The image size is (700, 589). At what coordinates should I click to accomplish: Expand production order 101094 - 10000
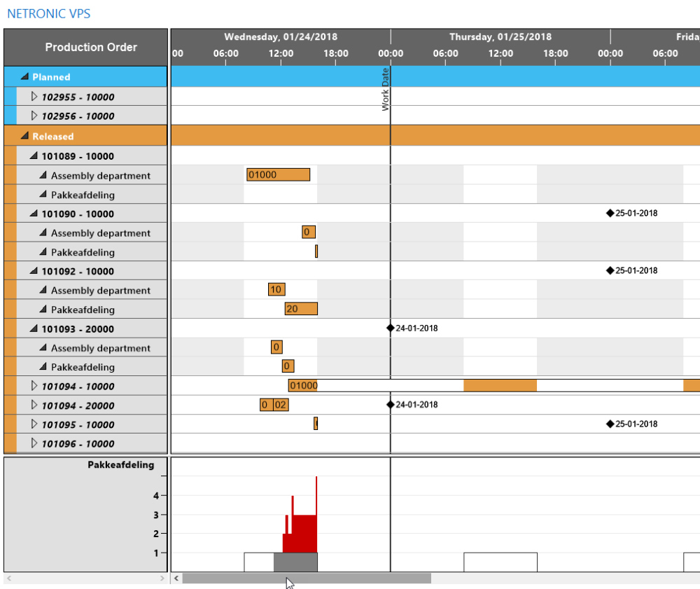point(34,386)
